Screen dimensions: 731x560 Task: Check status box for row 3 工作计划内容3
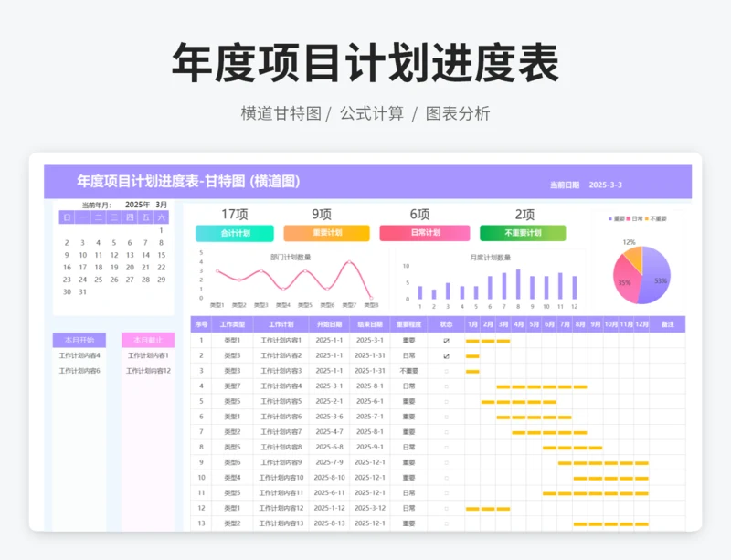click(x=446, y=371)
